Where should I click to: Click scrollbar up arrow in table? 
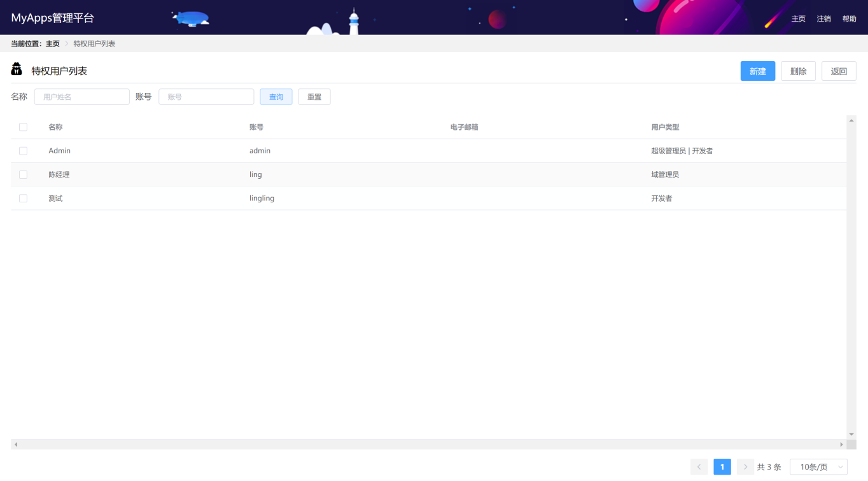pos(851,120)
